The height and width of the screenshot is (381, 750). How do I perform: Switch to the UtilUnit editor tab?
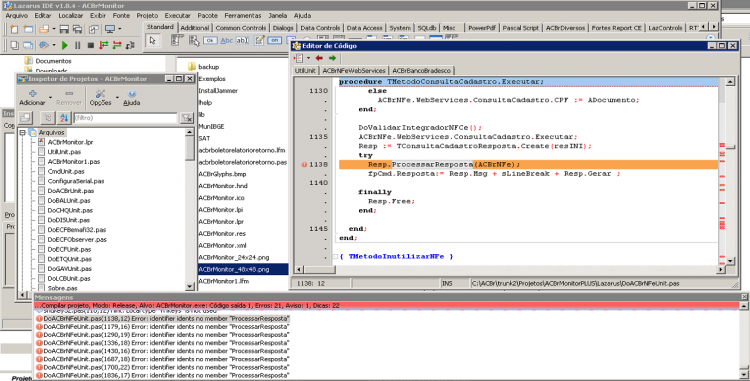[x=305, y=71]
